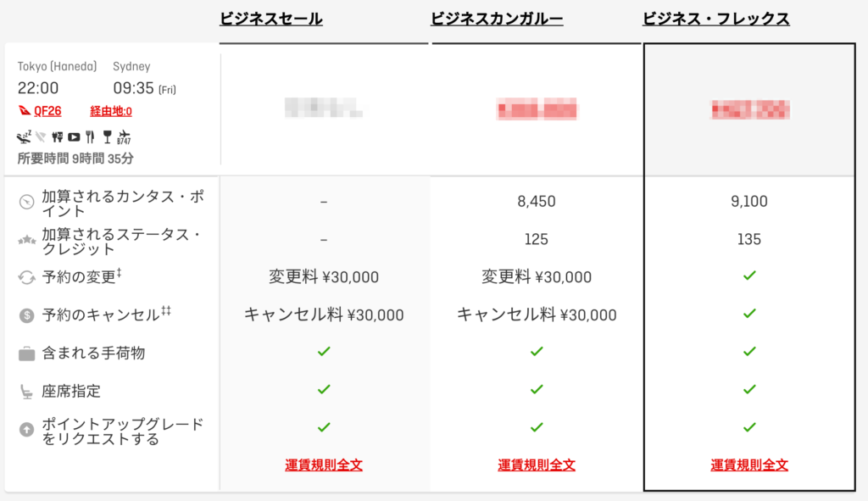Click the Qantas points compass icon
868x501 pixels.
tap(26, 202)
